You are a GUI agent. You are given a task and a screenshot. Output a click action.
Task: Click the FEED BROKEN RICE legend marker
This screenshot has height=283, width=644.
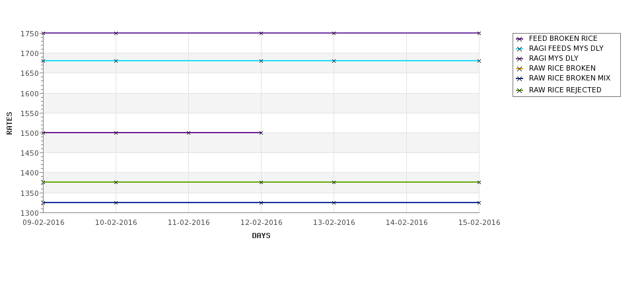click(x=520, y=39)
